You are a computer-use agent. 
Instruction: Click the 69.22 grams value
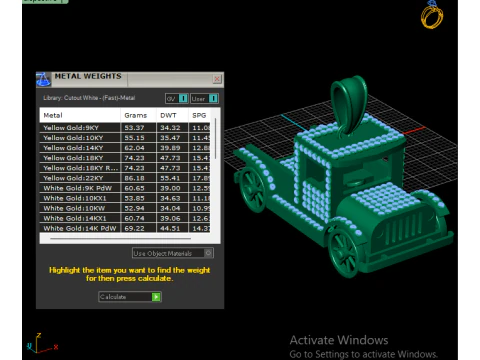coord(134,228)
